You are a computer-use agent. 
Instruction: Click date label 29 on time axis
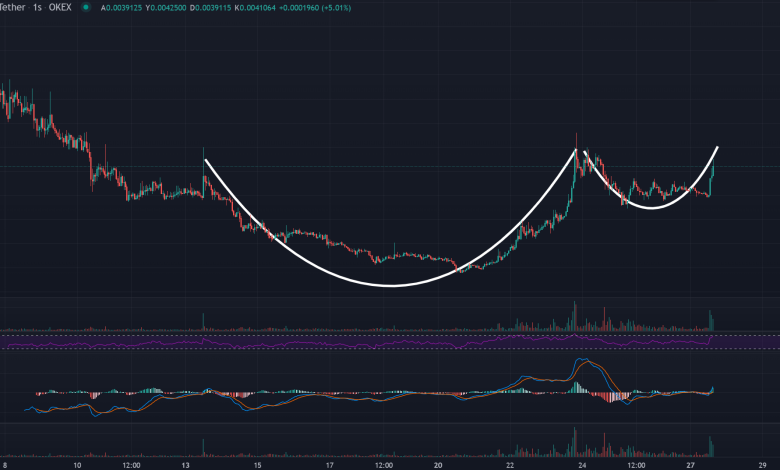(x=761, y=465)
